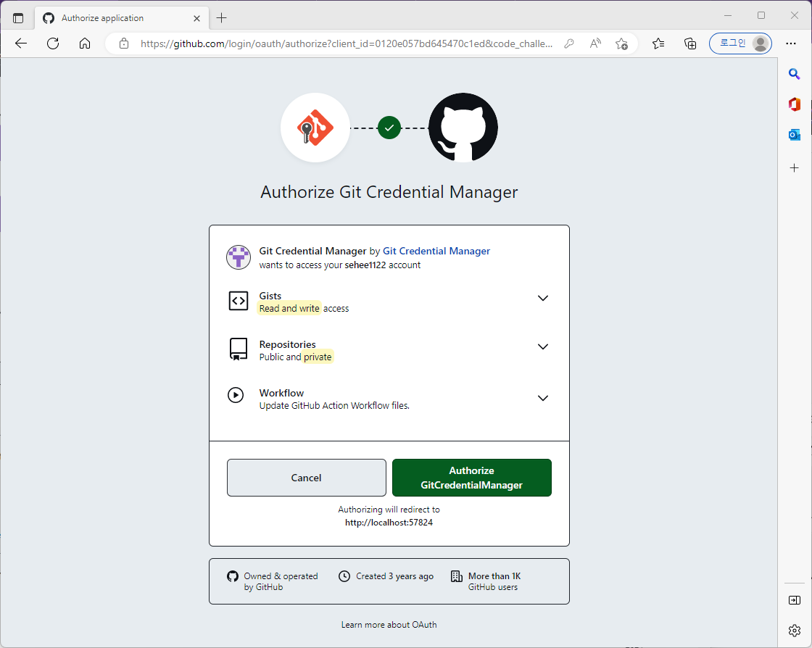The image size is (812, 648).
Task: Open browser Collections
Action: [689, 43]
